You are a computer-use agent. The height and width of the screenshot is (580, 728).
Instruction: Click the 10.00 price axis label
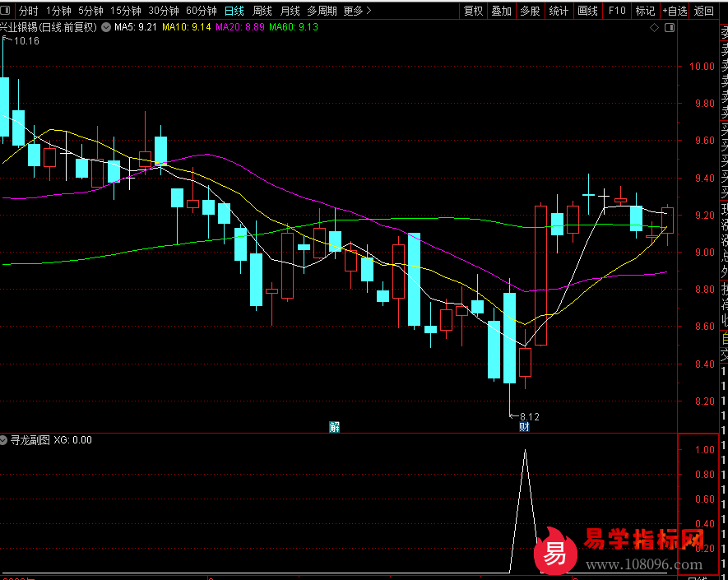coord(702,67)
